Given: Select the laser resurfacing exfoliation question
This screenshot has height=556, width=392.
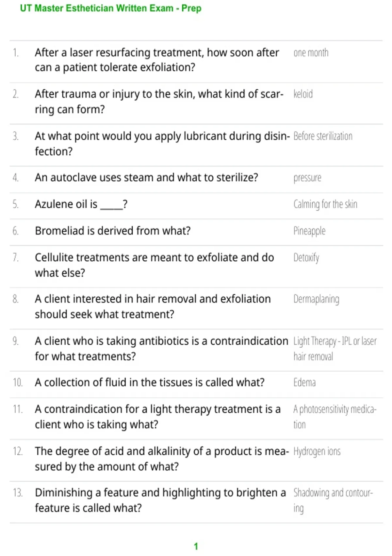Looking at the screenshot, I should [x=157, y=60].
